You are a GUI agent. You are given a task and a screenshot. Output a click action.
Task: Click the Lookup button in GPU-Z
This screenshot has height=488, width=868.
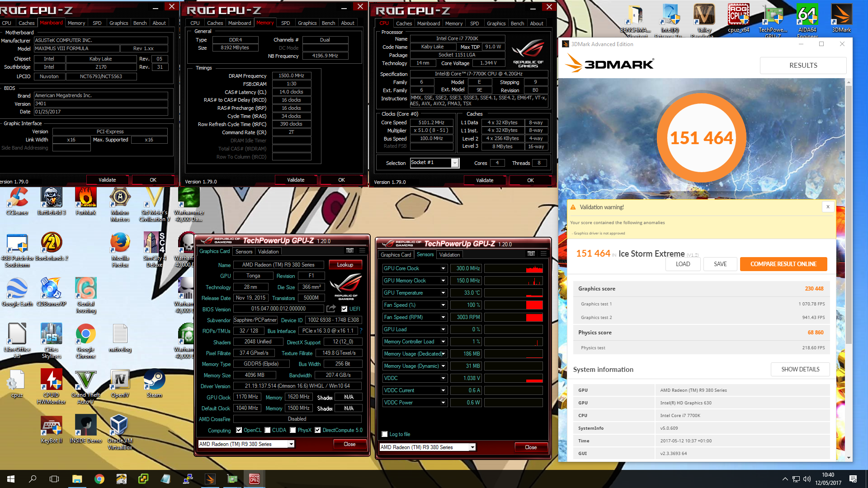(x=345, y=265)
